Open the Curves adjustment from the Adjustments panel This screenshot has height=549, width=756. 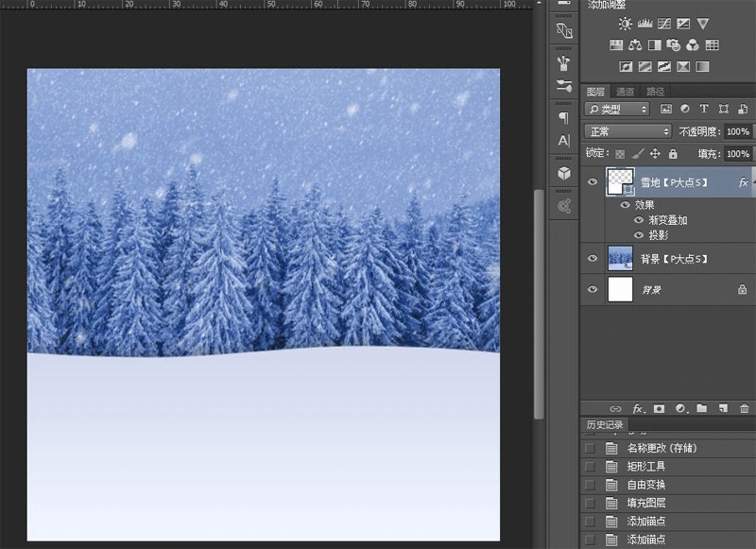coord(665,24)
